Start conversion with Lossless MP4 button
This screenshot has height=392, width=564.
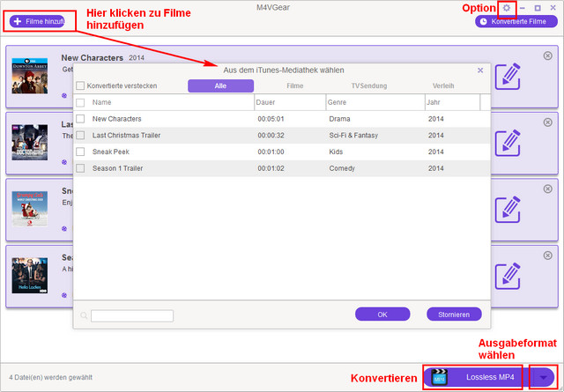[475, 377]
